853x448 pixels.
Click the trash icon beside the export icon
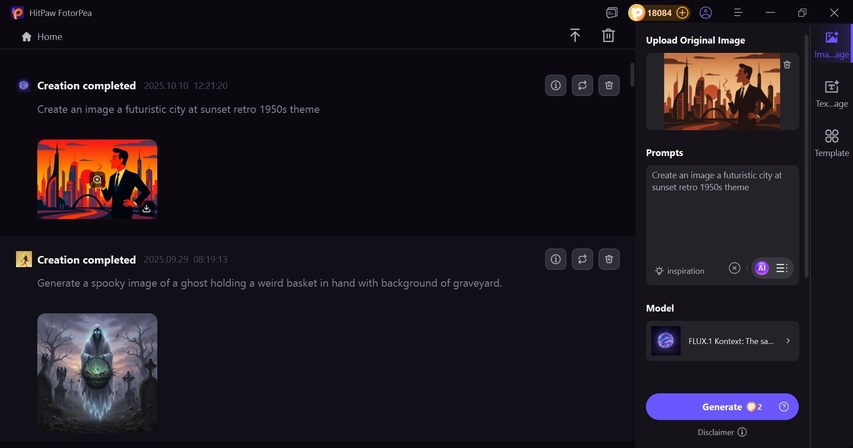(x=608, y=36)
